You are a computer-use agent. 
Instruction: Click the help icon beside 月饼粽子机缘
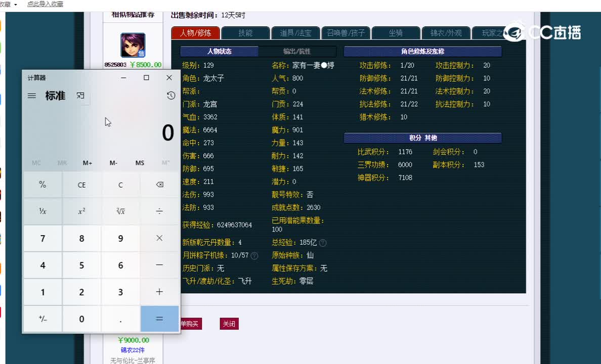click(254, 256)
